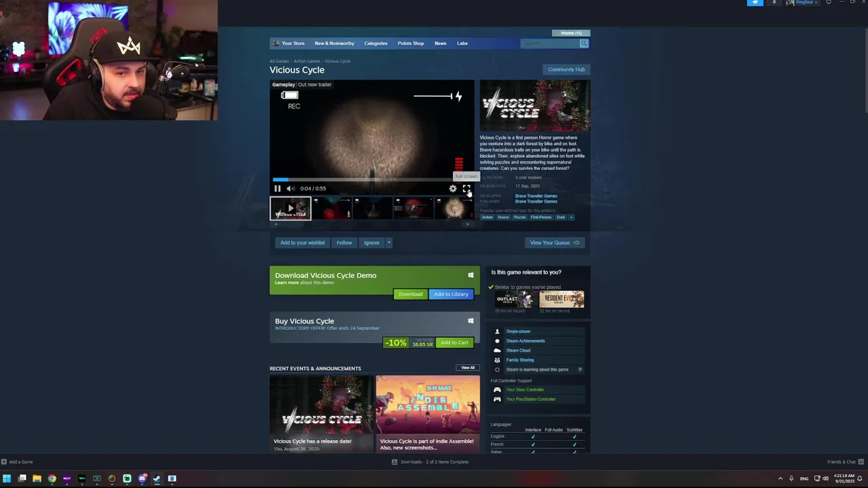Open Categories menu

(x=376, y=43)
